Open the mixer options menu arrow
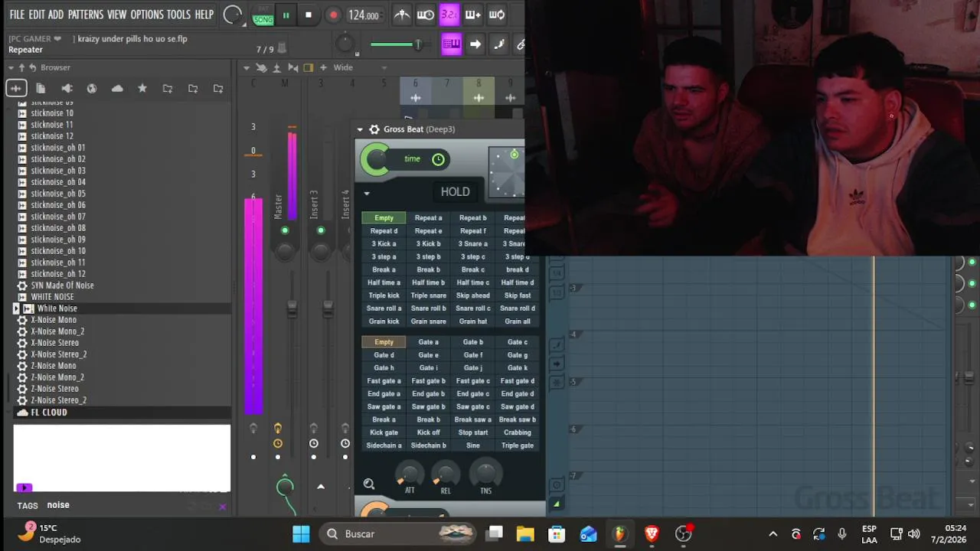Image resolution: width=980 pixels, height=551 pixels. (247, 67)
